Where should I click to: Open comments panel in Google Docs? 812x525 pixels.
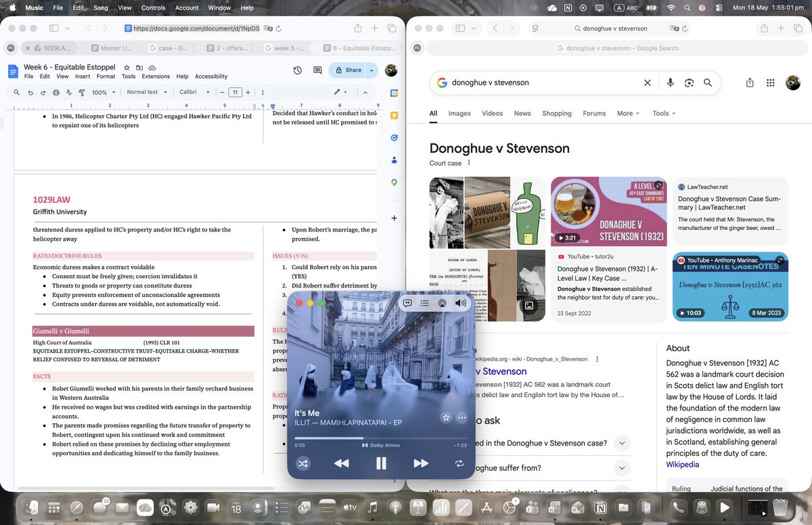(317, 70)
